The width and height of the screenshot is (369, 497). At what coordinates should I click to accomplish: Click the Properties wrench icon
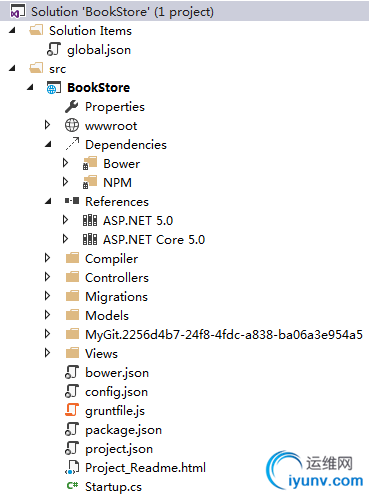click(72, 107)
